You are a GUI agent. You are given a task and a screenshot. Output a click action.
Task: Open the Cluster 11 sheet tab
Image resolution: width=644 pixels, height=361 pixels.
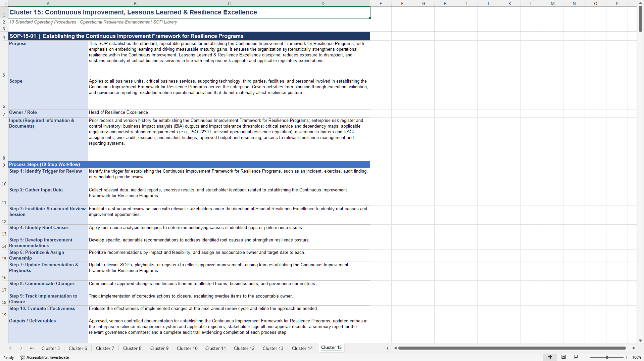pyautogui.click(x=216, y=348)
